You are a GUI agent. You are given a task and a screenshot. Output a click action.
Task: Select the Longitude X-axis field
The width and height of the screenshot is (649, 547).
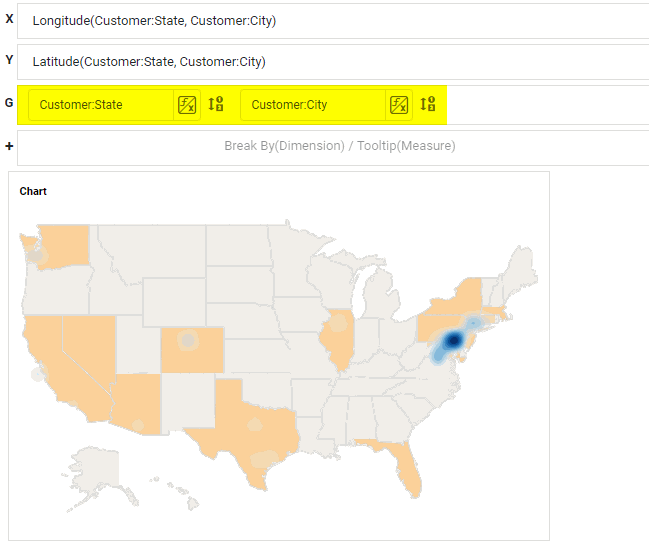pyautogui.click(x=154, y=21)
